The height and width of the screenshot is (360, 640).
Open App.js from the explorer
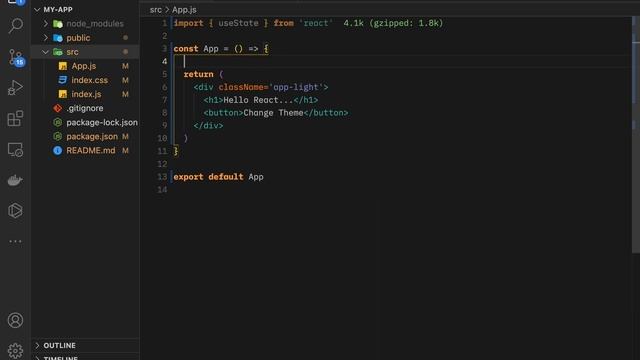84,66
